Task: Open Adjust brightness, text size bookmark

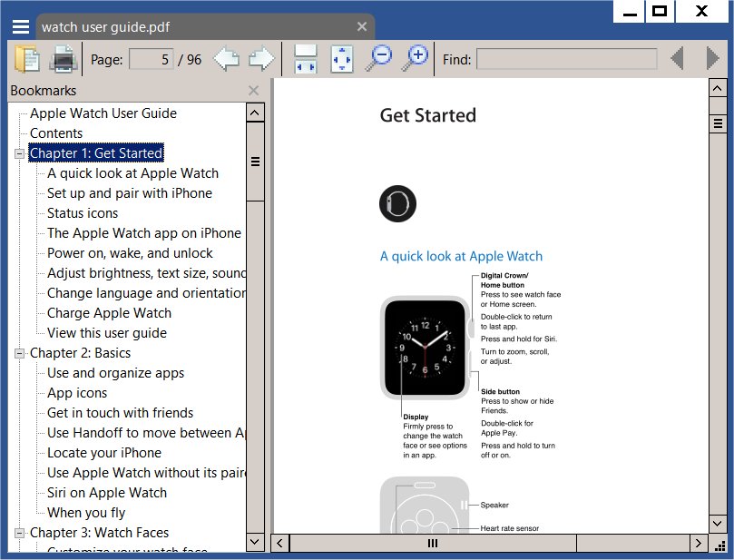Action: pos(146,273)
